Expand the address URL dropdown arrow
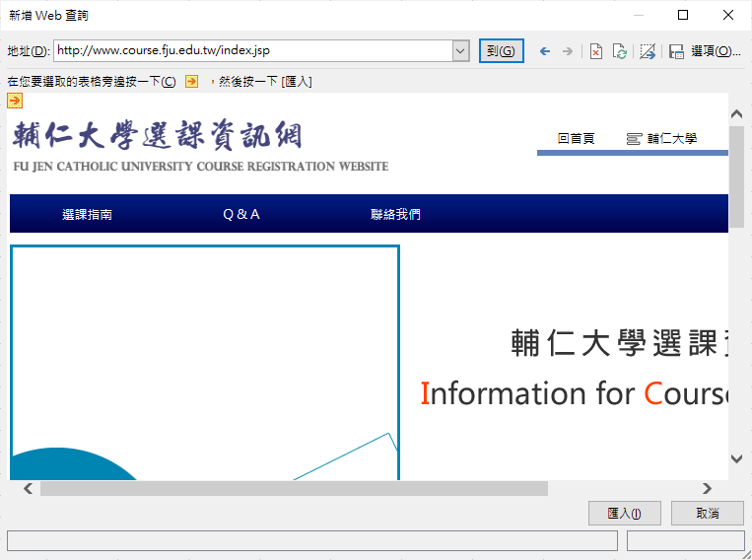 [x=460, y=51]
